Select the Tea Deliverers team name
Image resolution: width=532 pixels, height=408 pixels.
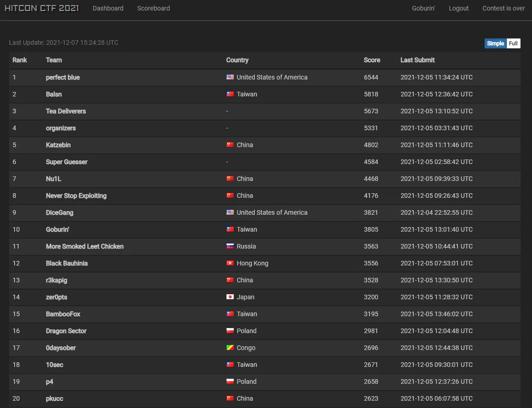click(66, 111)
